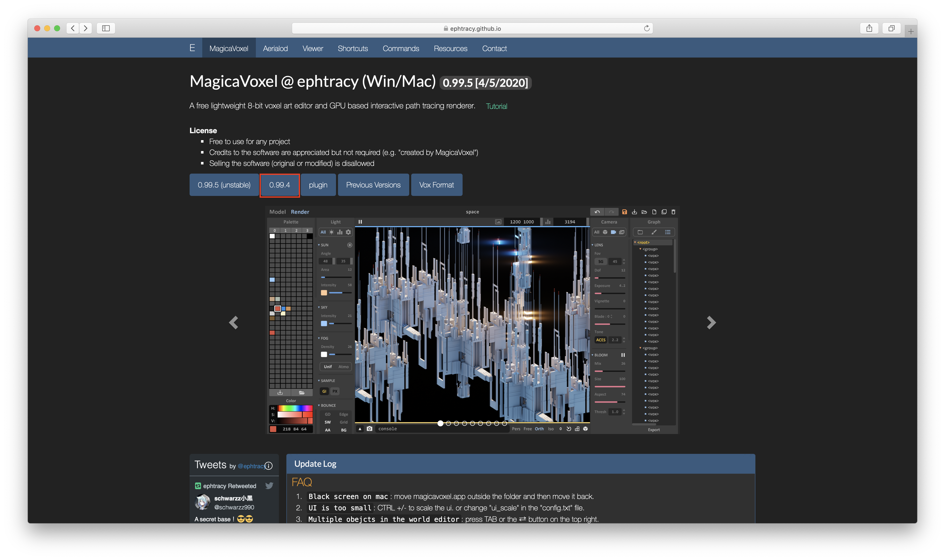Reload the ephtracy.github.io page
945x560 pixels.
(x=646, y=28)
